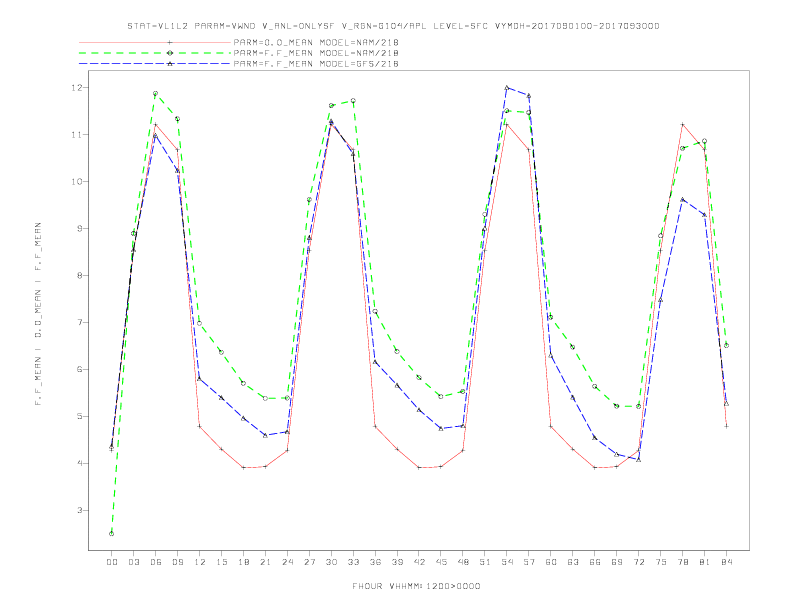
Task: Click x-axis forecast hour label 42
Action: 419,562
